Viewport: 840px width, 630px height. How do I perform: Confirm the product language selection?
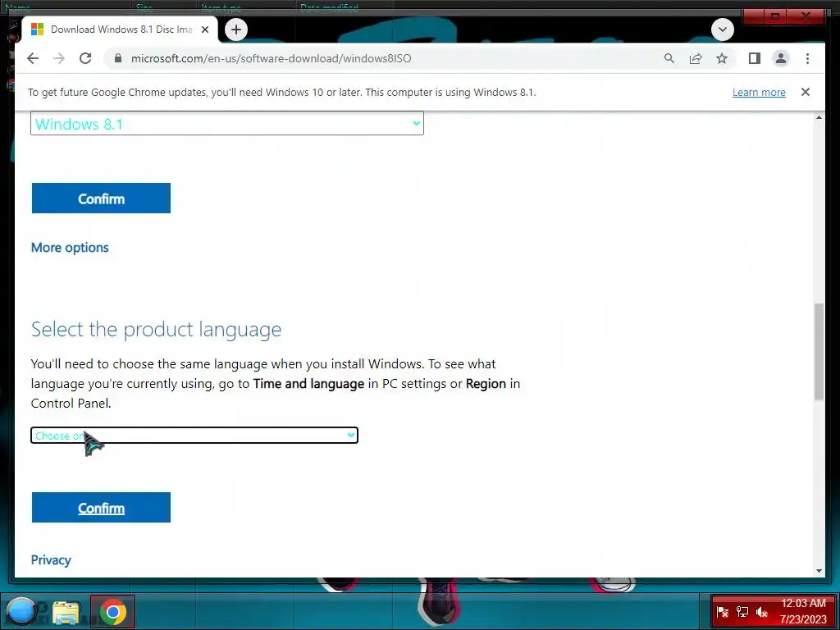pyautogui.click(x=101, y=507)
